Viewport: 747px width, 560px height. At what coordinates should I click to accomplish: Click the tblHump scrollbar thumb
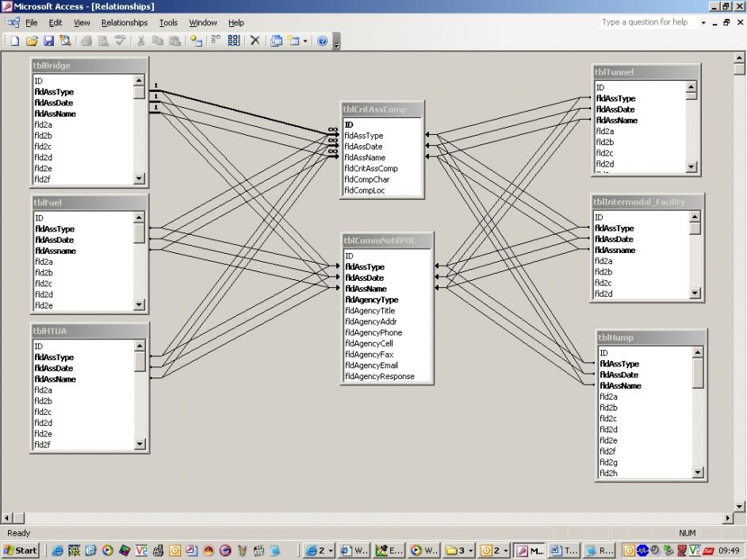click(698, 373)
